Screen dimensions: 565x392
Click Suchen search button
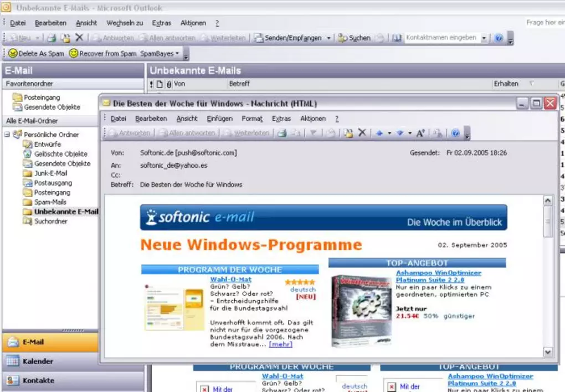pyautogui.click(x=355, y=38)
